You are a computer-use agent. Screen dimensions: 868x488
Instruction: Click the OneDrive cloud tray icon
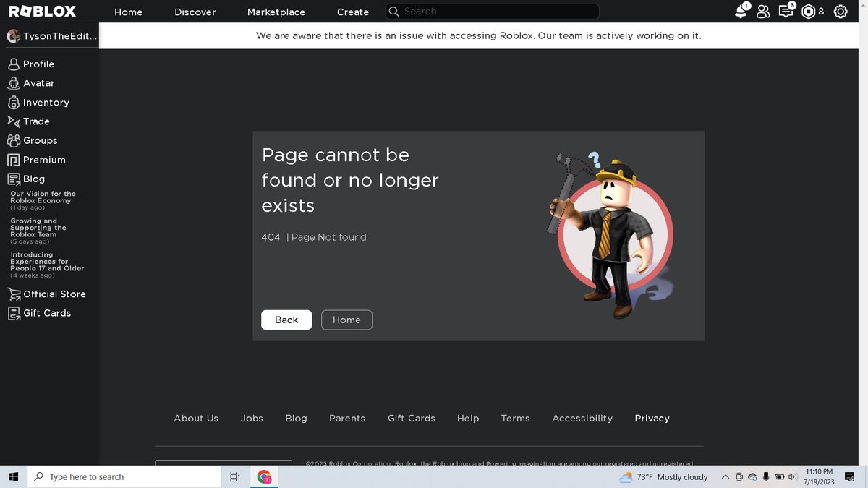coord(752,477)
